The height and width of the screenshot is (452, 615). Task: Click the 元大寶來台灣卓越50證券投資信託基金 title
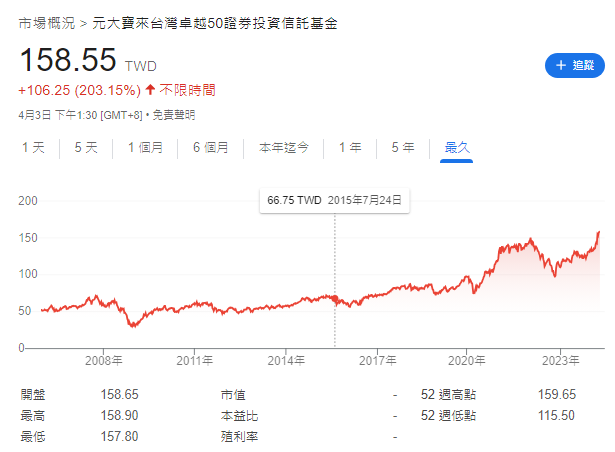pyautogui.click(x=215, y=24)
